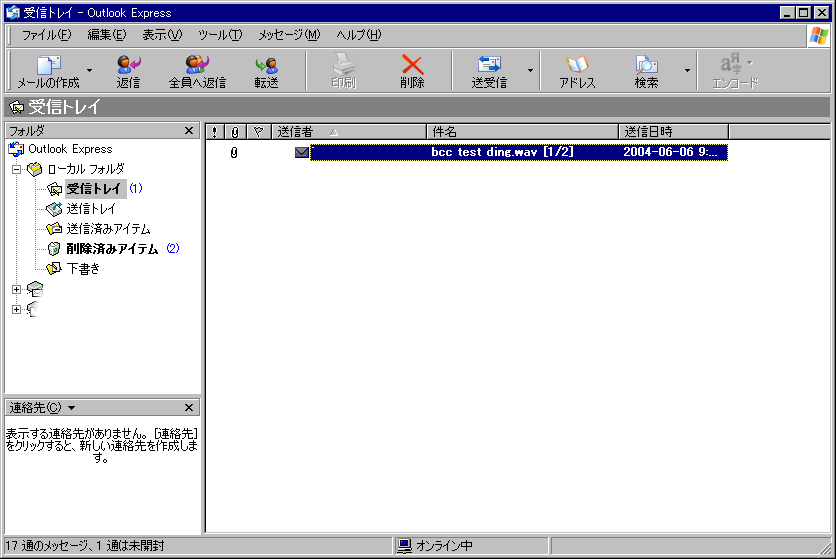Image resolution: width=836 pixels, height=559 pixels.
Task: Click the 返信 (Reply) toolbar icon
Action: point(128,65)
